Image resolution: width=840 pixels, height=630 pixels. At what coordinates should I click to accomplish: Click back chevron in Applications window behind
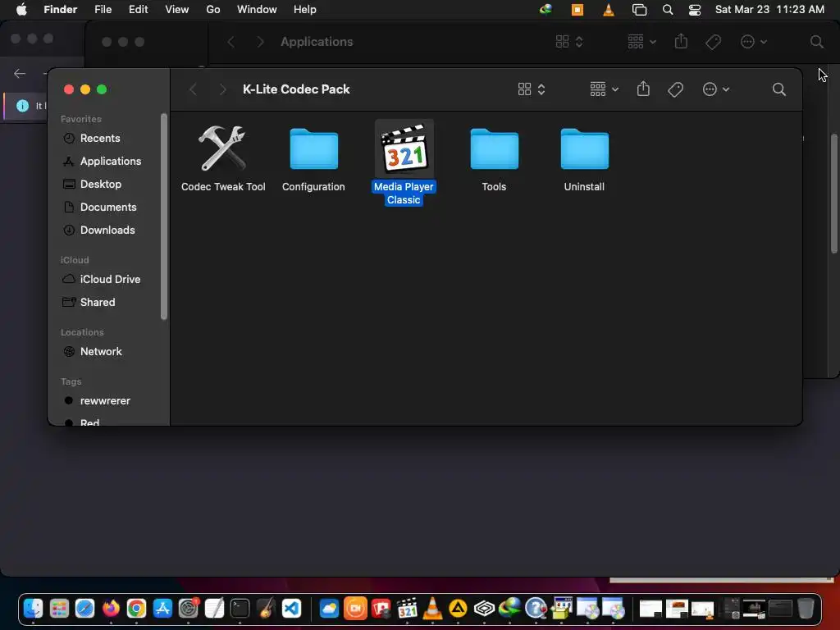click(231, 42)
